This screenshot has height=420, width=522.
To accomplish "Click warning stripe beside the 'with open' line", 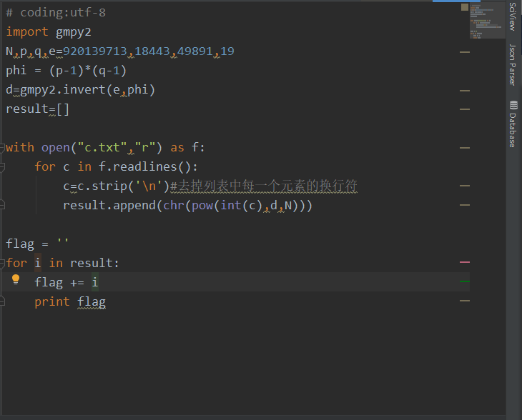I will (464, 148).
